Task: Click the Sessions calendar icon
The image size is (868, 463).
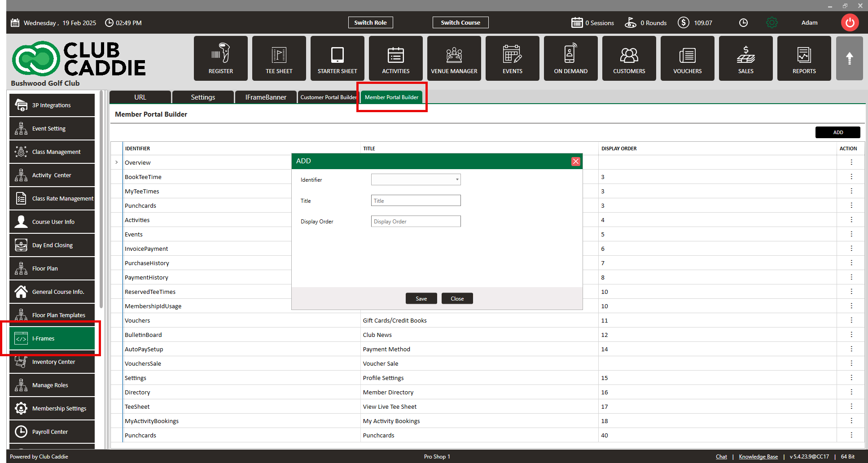Action: click(x=577, y=22)
